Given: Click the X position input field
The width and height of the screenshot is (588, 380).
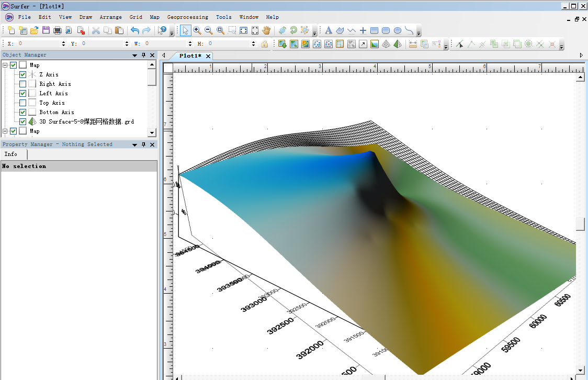Looking at the screenshot, I should point(39,44).
